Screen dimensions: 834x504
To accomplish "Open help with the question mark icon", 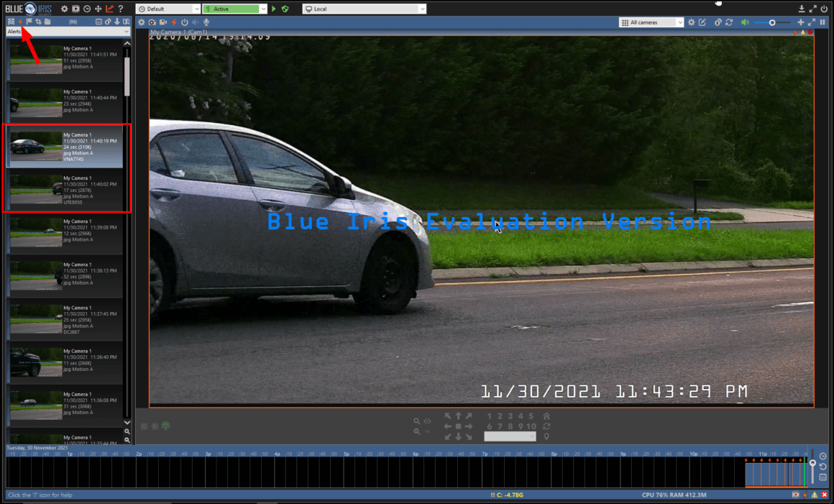I will [121, 9].
